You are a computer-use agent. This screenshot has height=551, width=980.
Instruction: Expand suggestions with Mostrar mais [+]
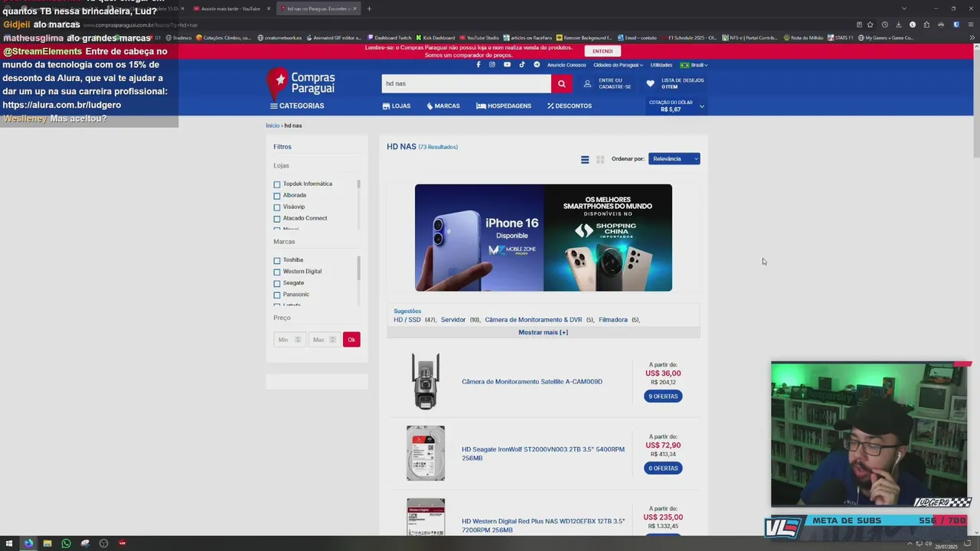coord(544,332)
